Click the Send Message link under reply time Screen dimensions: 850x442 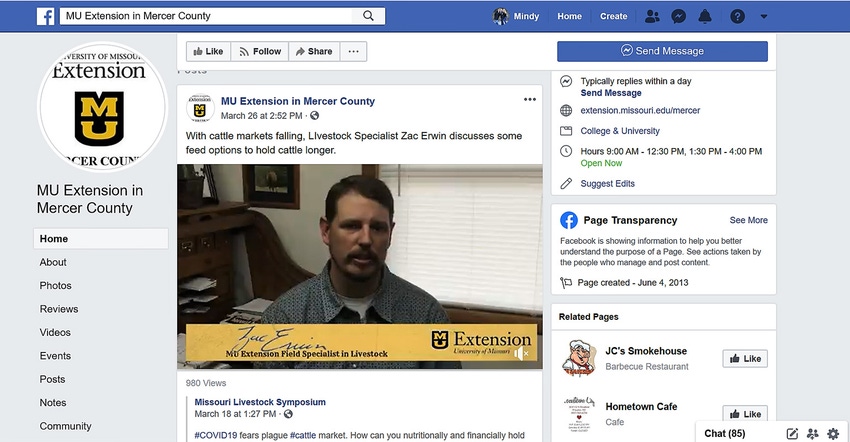click(611, 93)
